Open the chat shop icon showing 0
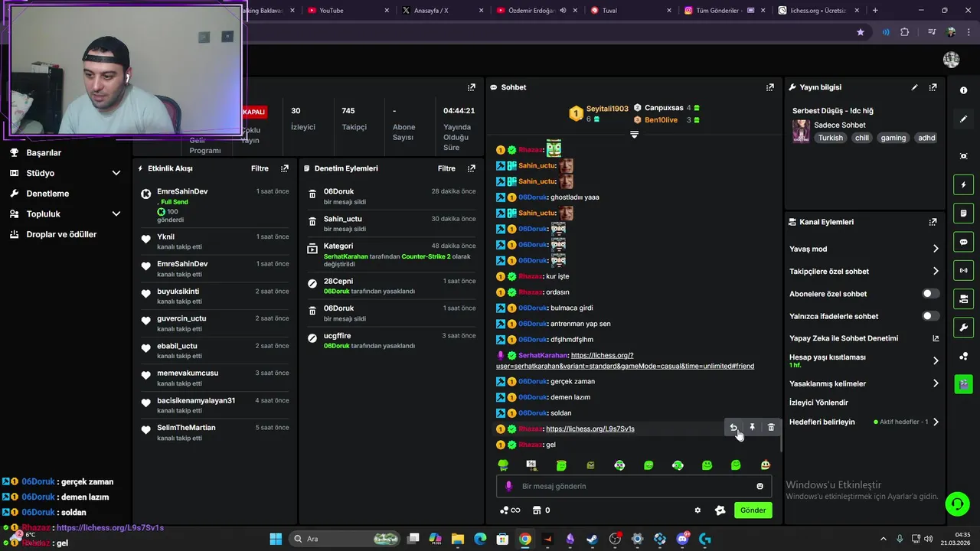 [541, 510]
